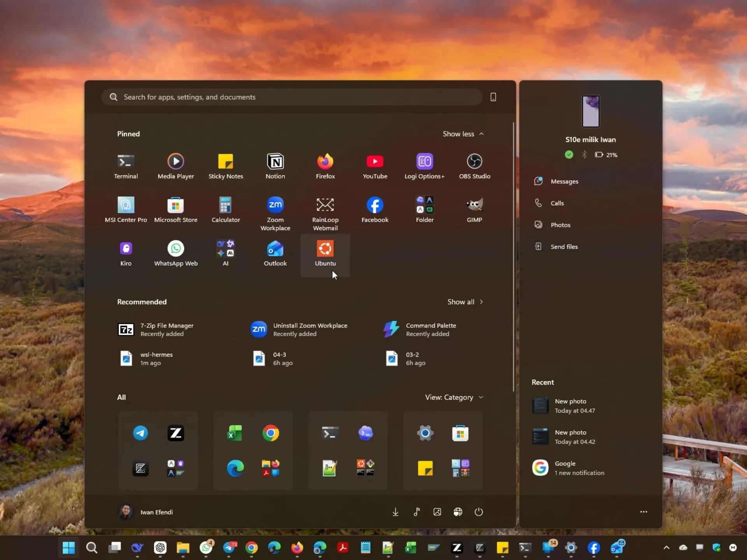
Task: Open the pinned group named Folder
Action: pyautogui.click(x=424, y=210)
